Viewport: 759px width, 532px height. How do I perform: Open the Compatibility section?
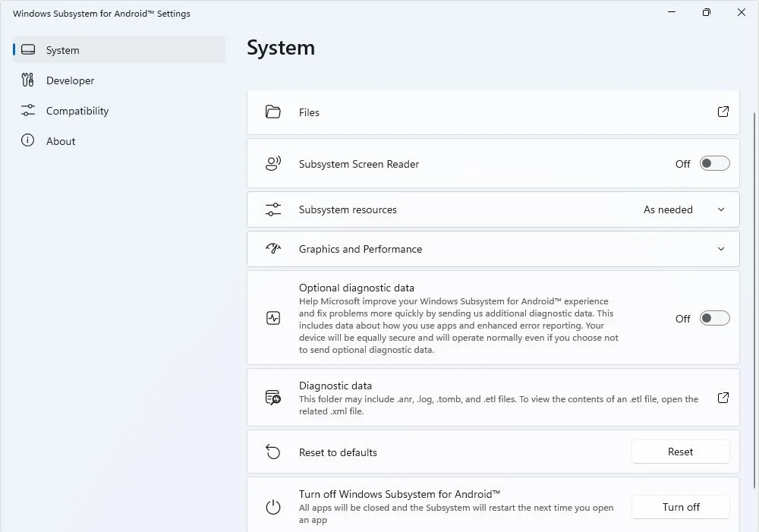point(119,111)
